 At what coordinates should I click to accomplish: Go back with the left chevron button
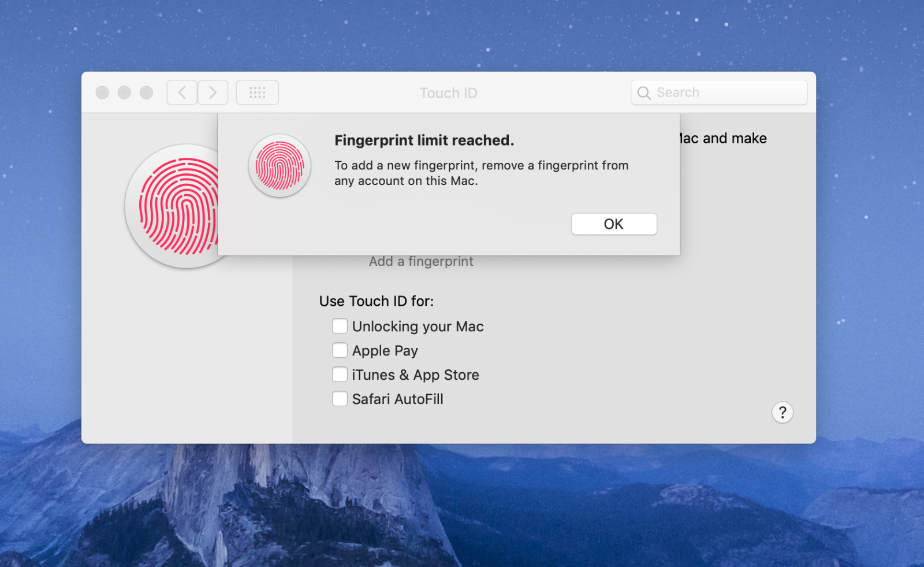click(x=182, y=92)
